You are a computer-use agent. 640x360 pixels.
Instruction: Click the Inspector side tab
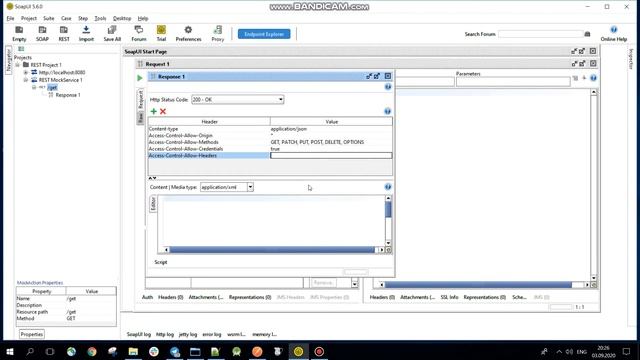point(631,60)
